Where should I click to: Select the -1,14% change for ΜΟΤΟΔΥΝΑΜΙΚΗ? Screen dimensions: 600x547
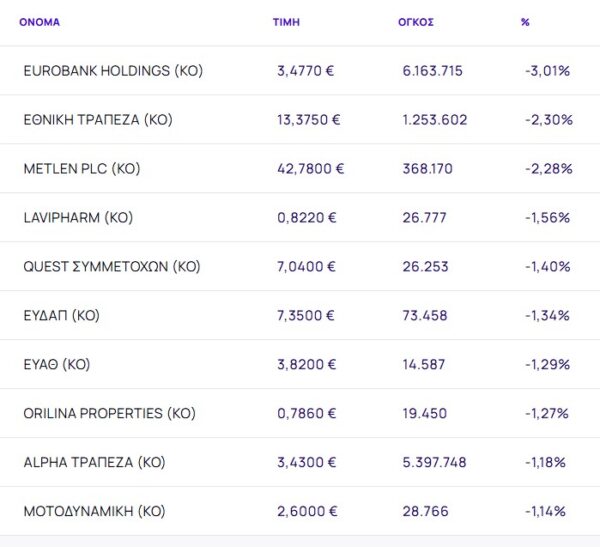click(546, 512)
